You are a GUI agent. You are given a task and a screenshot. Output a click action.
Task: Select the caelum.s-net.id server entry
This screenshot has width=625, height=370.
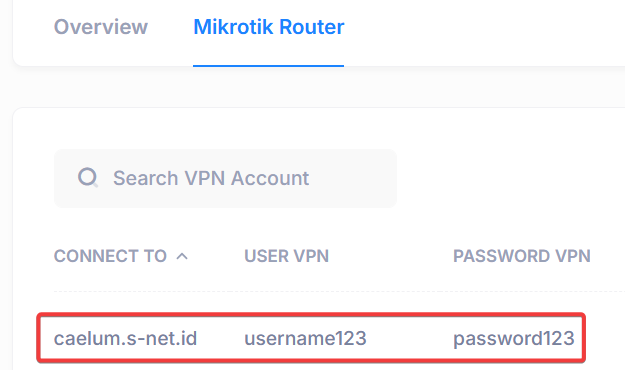pyautogui.click(x=126, y=339)
